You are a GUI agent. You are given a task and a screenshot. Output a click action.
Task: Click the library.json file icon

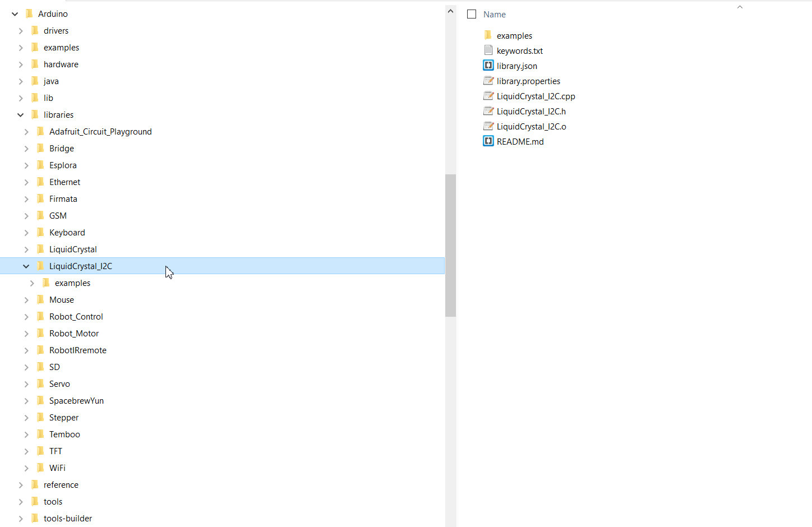click(x=488, y=66)
